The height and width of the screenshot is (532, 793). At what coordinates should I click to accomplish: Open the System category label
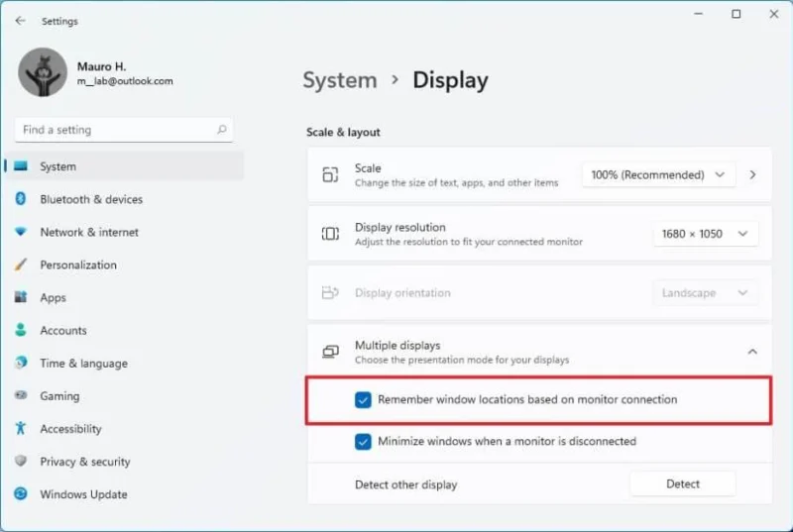click(58, 166)
